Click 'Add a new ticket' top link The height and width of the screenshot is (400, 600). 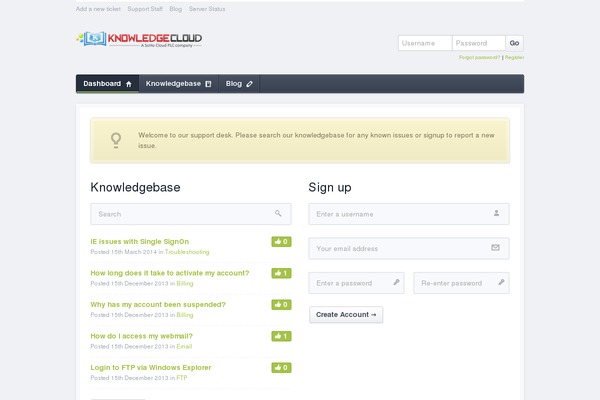(98, 9)
